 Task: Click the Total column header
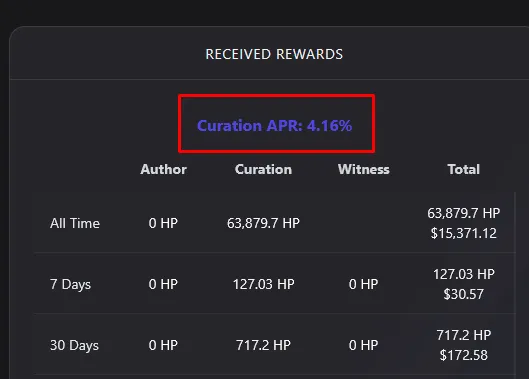pos(464,169)
